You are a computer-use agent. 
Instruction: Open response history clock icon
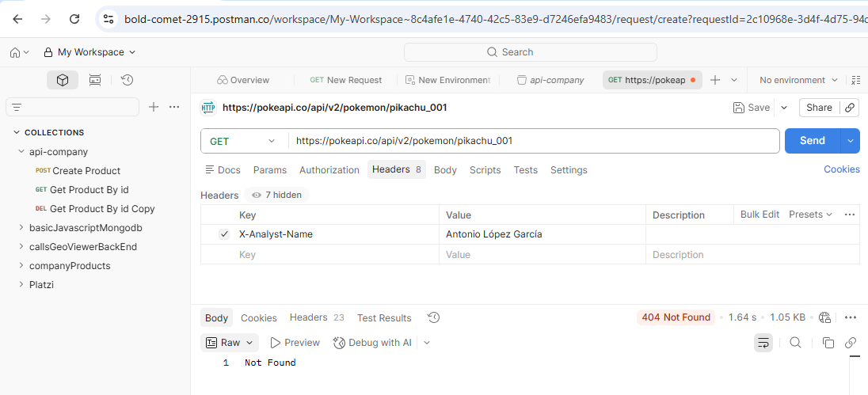[434, 317]
